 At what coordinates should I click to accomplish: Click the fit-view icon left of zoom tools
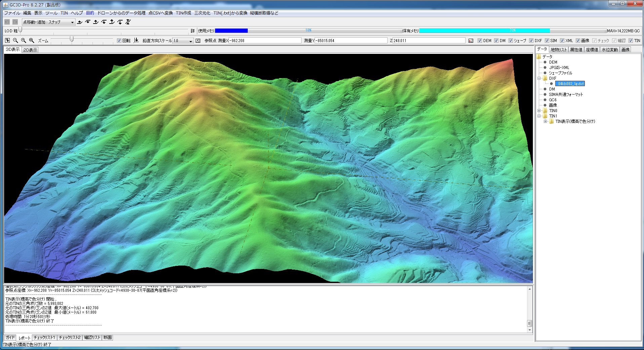7,40
